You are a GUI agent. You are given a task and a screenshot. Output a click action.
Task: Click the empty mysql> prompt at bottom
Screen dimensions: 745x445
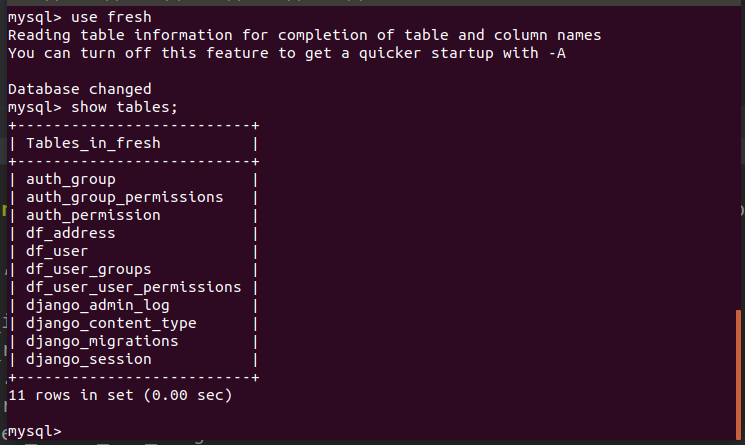(35, 431)
